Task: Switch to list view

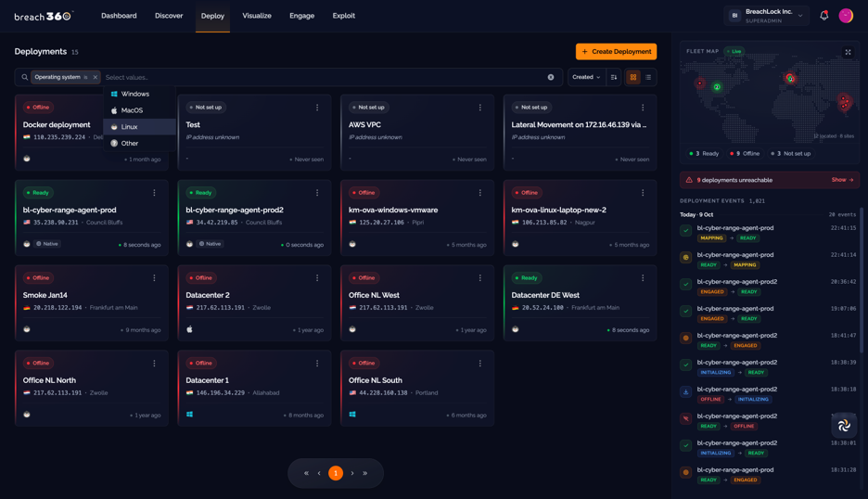Action: coord(648,77)
